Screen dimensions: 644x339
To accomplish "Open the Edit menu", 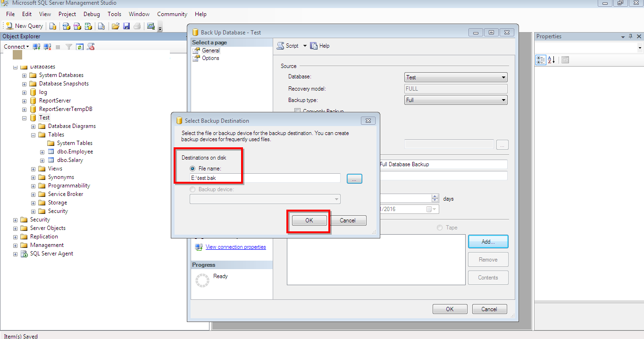I will [x=27, y=14].
